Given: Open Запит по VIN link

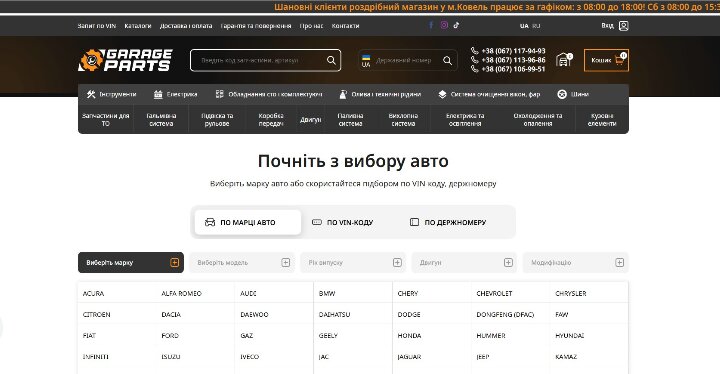Looking at the screenshot, I should [97, 26].
